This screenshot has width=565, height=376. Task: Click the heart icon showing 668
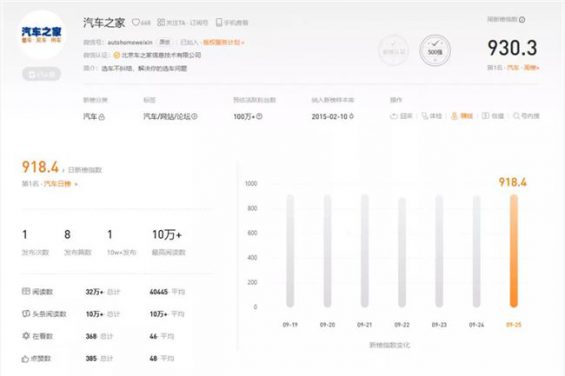coord(135,22)
